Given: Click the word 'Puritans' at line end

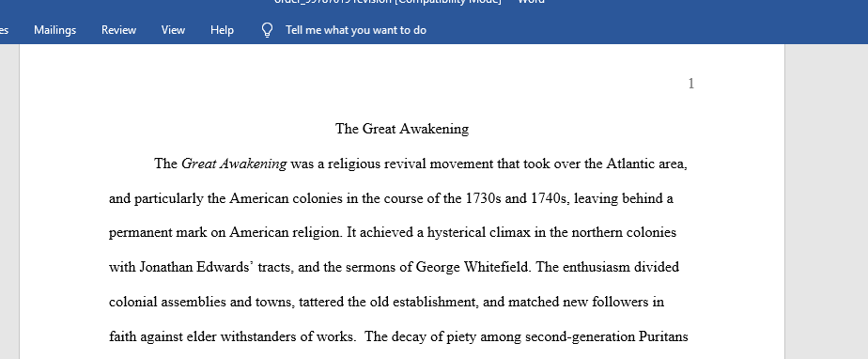Looking at the screenshot, I should (664, 336).
